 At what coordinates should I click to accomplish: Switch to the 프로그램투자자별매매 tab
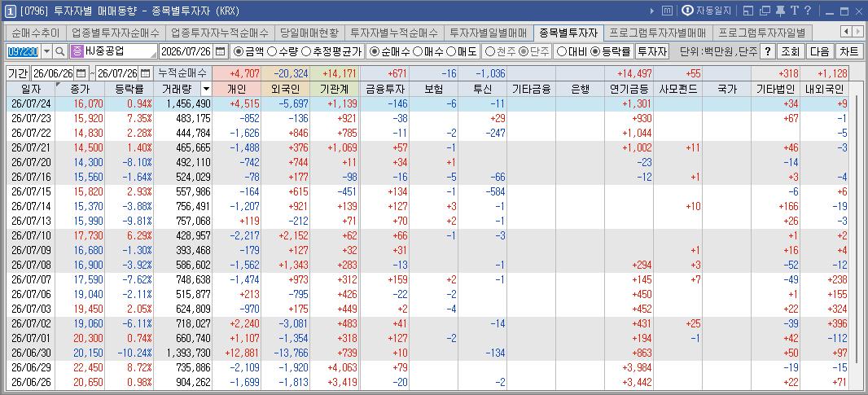click(x=658, y=33)
